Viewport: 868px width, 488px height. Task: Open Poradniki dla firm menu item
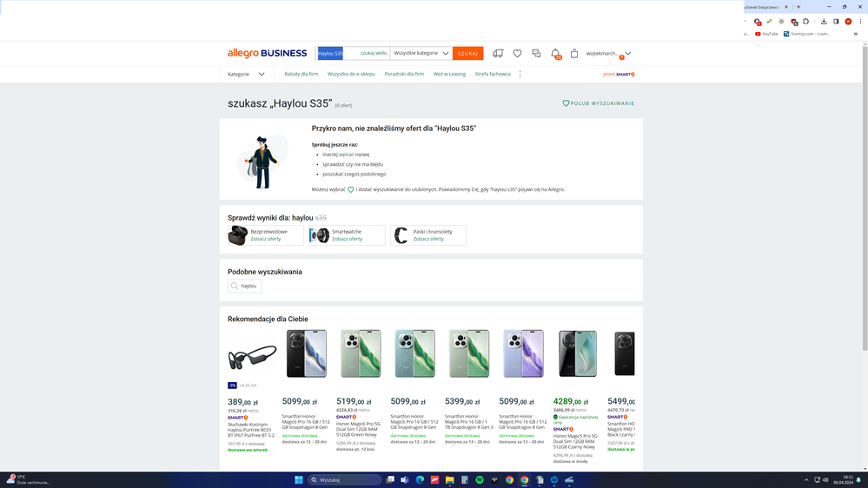[x=404, y=74]
